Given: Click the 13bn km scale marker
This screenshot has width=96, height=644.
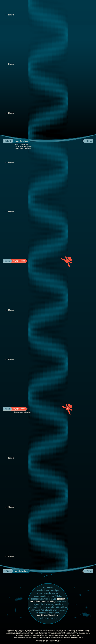Looking at the screenshot, I should click(x=11, y=162).
